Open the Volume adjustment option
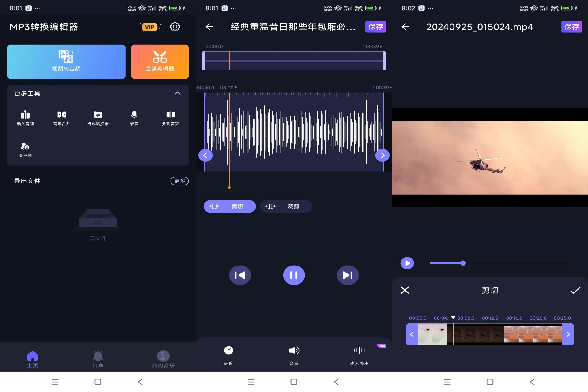 pyautogui.click(x=294, y=355)
